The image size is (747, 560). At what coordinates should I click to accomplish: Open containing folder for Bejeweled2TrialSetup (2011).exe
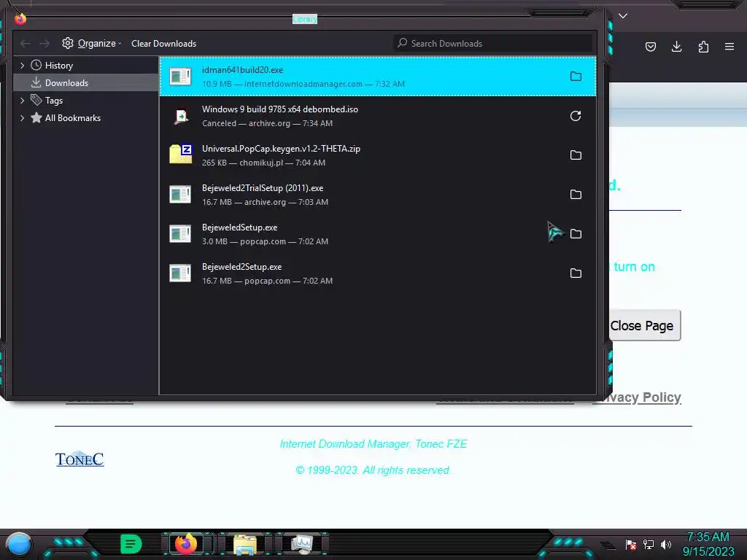[x=576, y=194]
